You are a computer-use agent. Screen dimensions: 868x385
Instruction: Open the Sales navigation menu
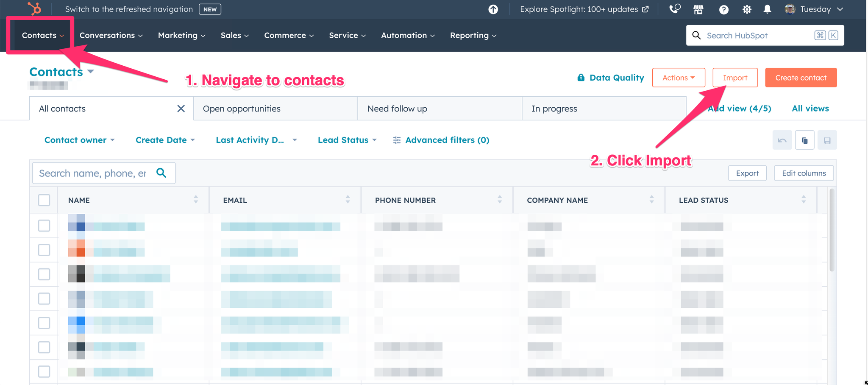(234, 35)
